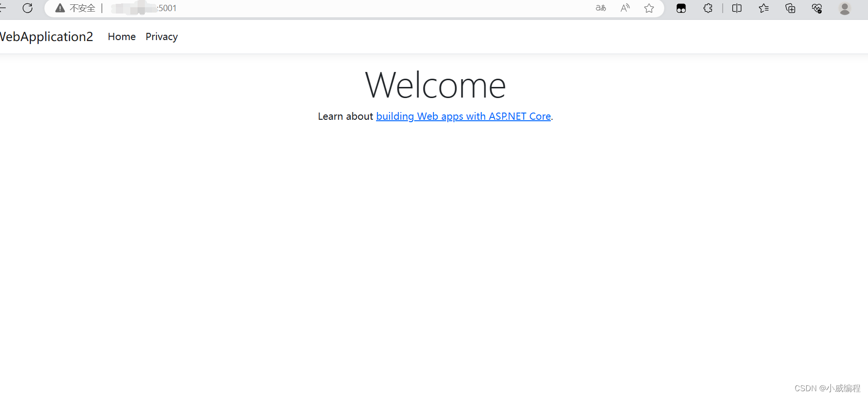Open the Extensions puzzle icon

point(708,8)
